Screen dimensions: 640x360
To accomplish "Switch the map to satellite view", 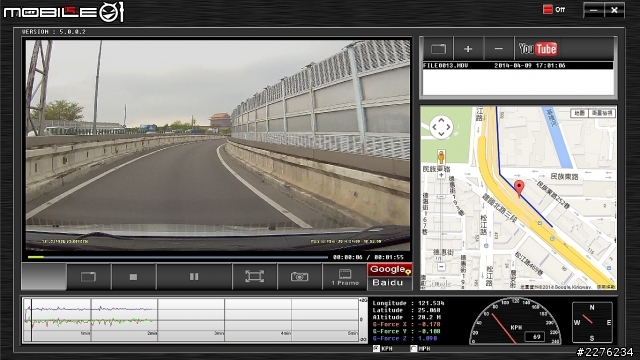I will point(601,113).
